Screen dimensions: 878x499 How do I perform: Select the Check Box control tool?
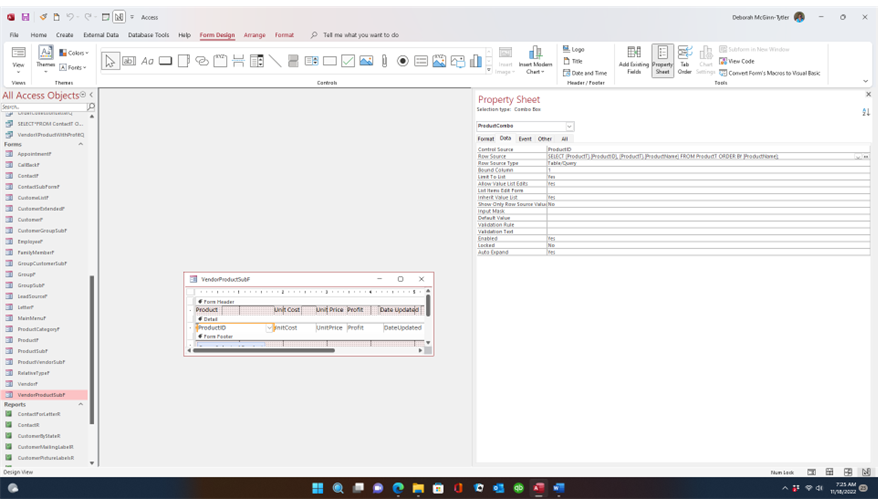coord(348,61)
